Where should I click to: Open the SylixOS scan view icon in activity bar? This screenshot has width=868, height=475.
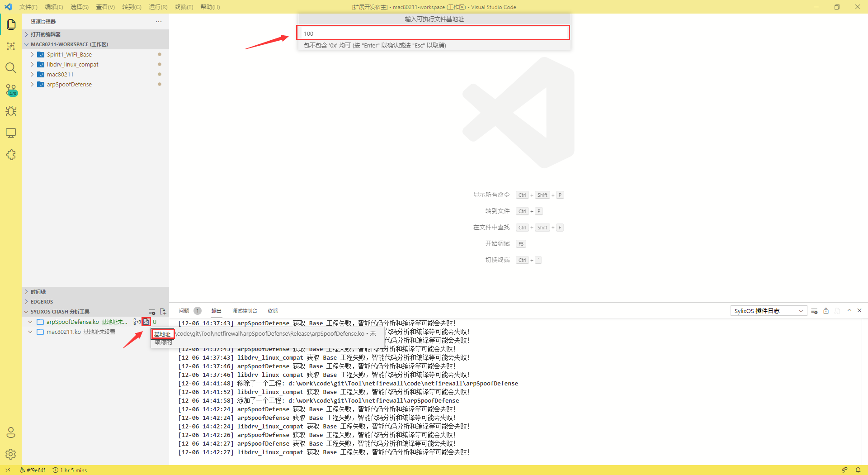[x=11, y=46]
